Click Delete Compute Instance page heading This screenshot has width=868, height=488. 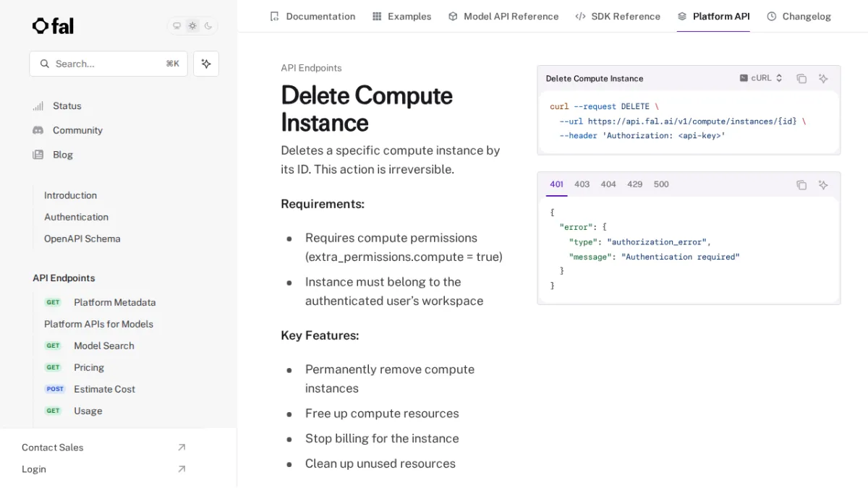(367, 108)
